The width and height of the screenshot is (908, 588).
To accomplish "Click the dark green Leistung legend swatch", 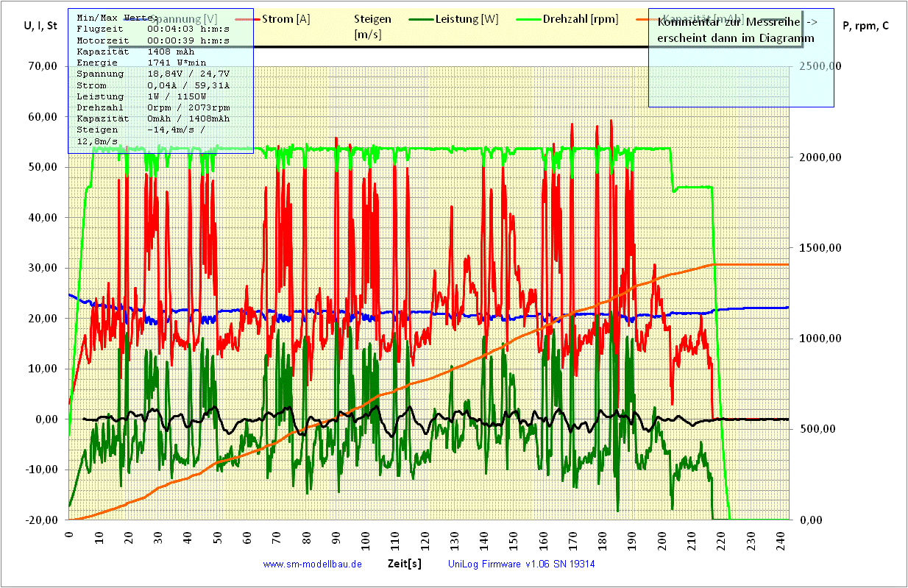I will pyautogui.click(x=422, y=19).
